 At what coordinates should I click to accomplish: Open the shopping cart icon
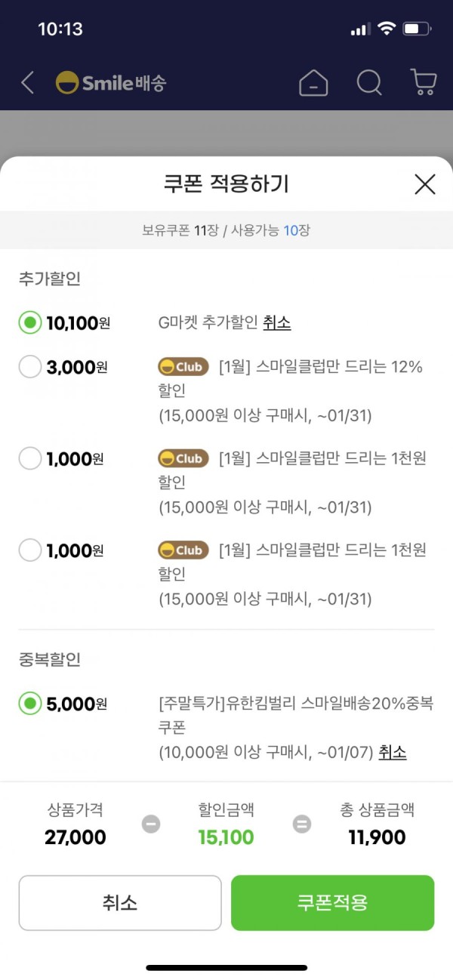424,82
